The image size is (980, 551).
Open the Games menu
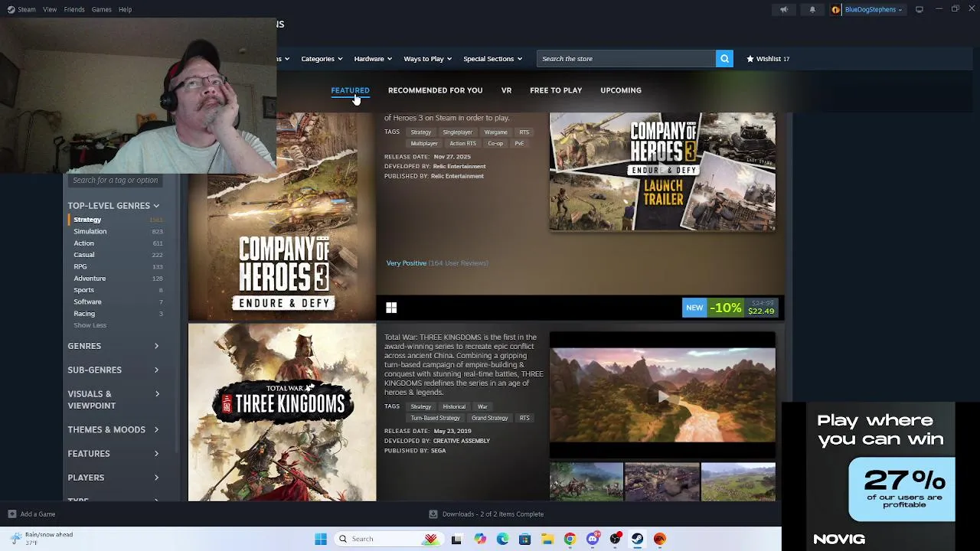[x=101, y=9]
